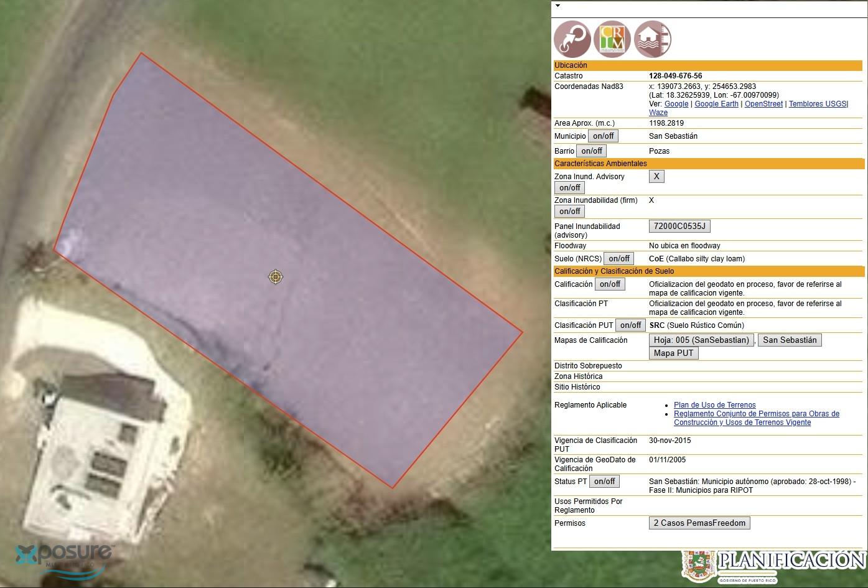This screenshot has height=588, width=868.
Task: Open the Temblores USGS link
Action: point(817,104)
